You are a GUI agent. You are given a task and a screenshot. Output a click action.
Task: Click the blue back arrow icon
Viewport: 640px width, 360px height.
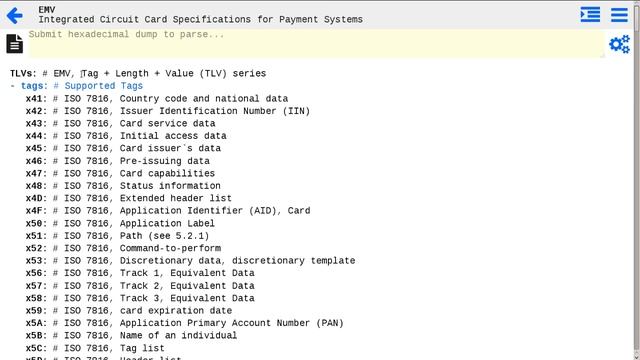(15, 16)
